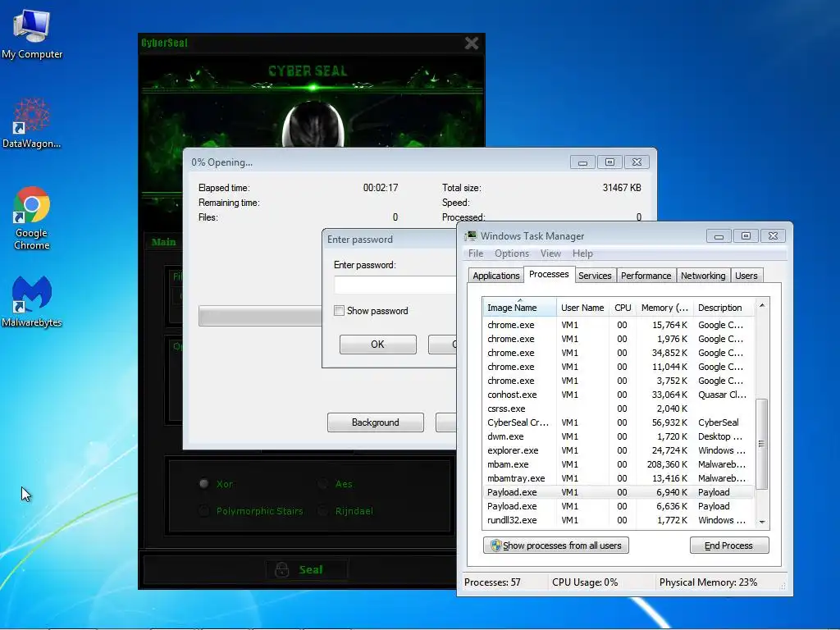Click the shield icon in Show processes button
This screenshot has height=630, width=840.
coord(495,546)
